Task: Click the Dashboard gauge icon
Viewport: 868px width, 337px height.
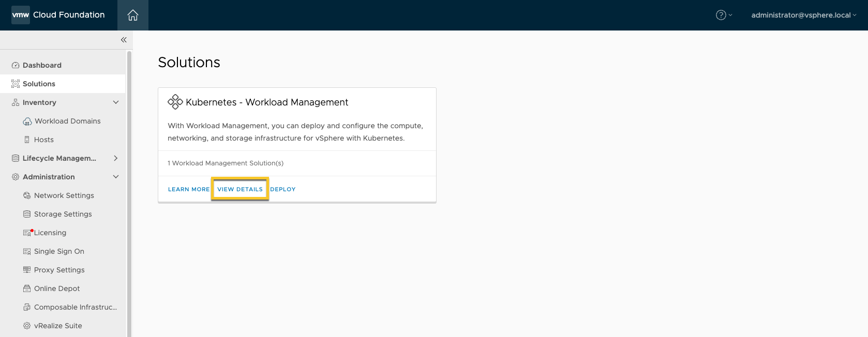Action: click(16, 65)
